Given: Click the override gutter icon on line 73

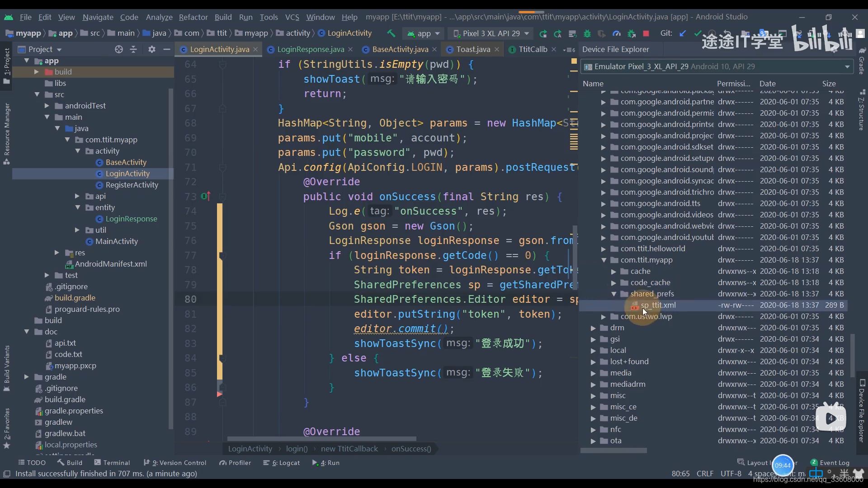Looking at the screenshot, I should tap(205, 197).
